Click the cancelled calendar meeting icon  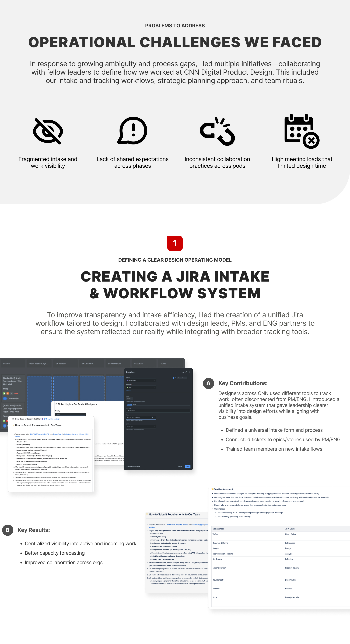302,131
